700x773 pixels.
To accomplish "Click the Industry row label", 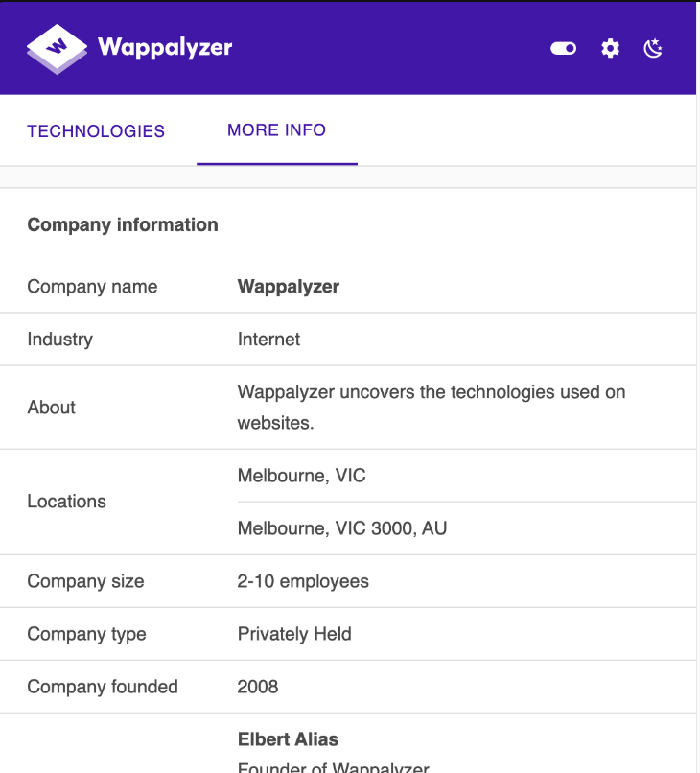I will pos(60,340).
